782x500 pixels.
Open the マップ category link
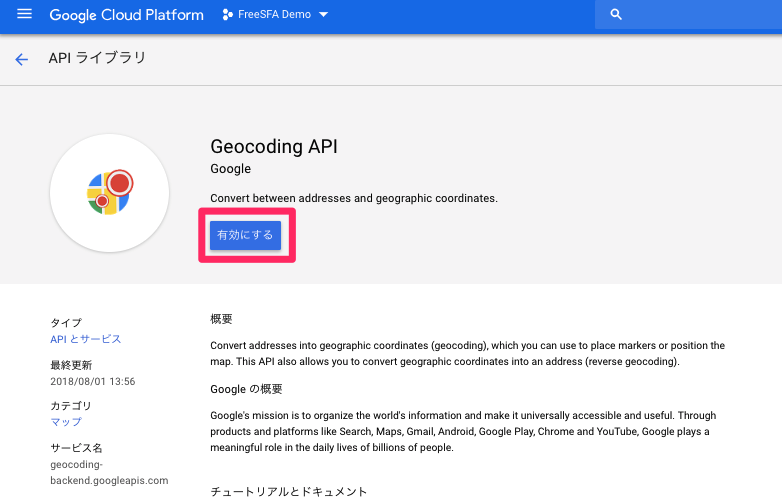66,422
